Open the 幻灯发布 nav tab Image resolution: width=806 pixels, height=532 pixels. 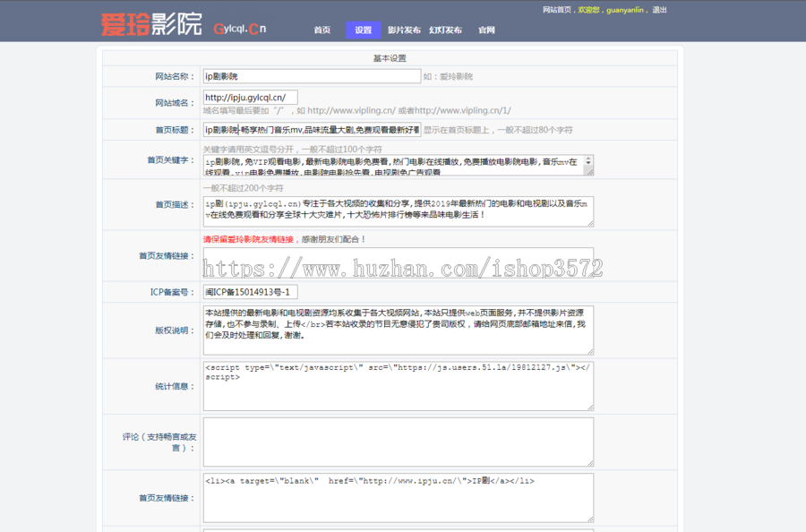click(446, 30)
